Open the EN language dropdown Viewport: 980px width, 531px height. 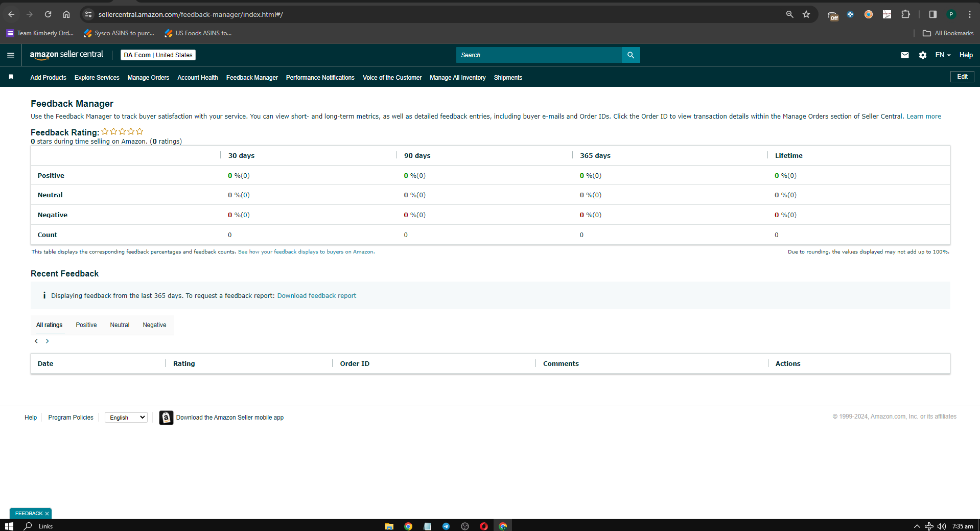click(x=943, y=55)
